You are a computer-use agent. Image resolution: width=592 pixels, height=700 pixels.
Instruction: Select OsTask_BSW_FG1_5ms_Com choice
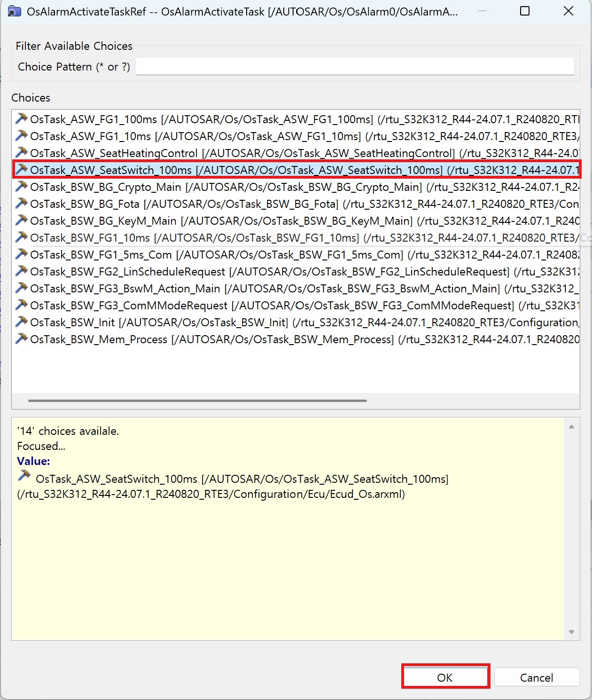[296, 254]
